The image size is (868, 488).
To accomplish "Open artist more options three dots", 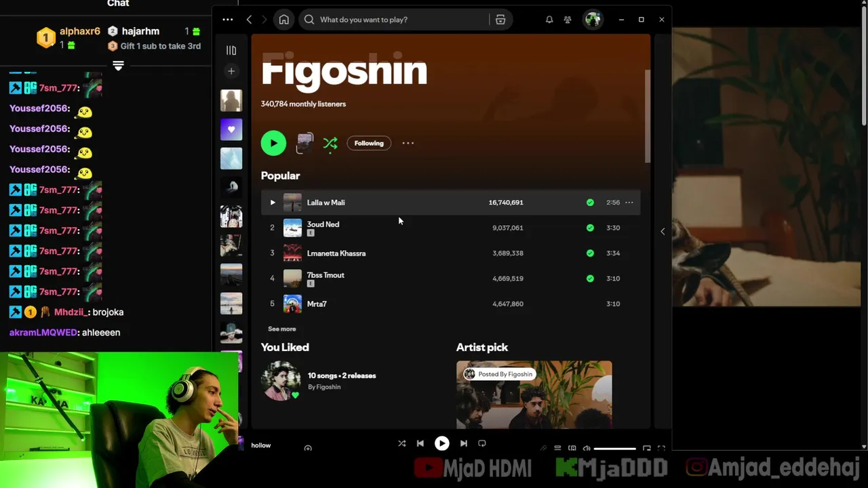I will click(x=408, y=143).
